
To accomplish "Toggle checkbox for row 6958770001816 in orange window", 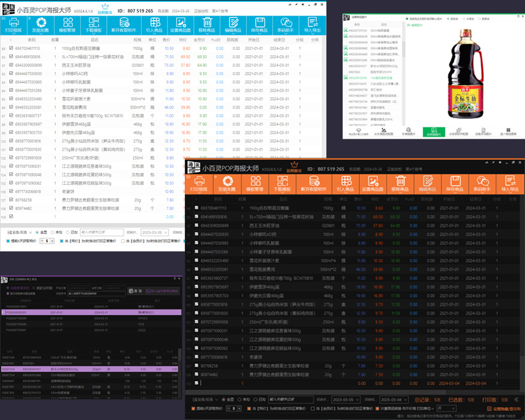I will pyautogui.click(x=197, y=304).
